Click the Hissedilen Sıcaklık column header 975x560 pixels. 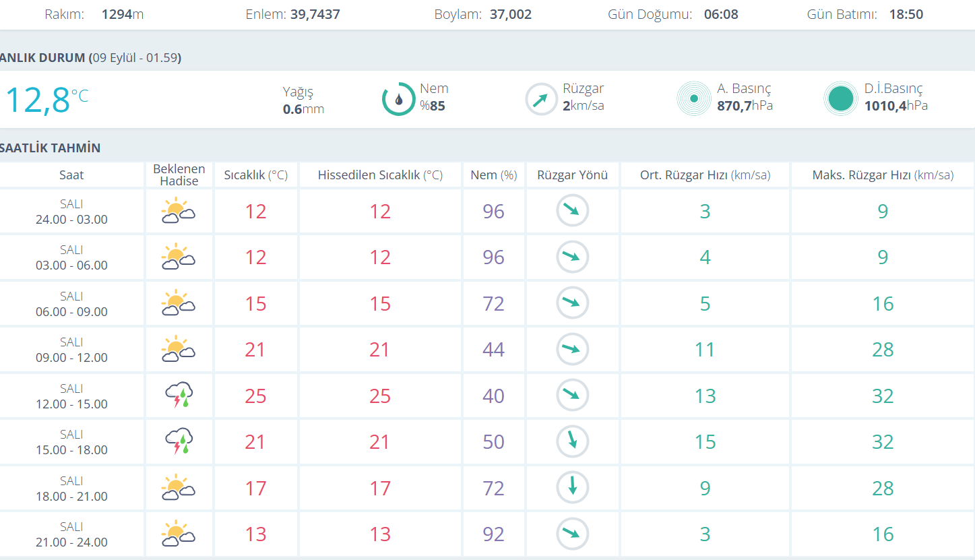point(380,175)
